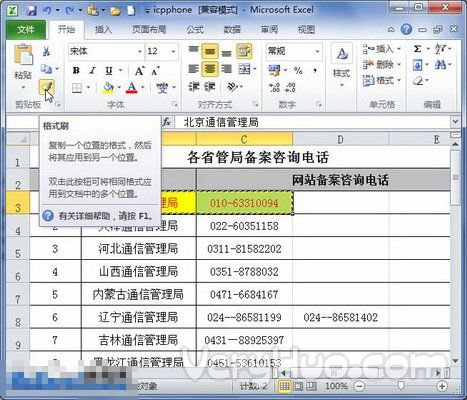467x400 pixels.
Task: Click Find binoculars icon
Action: click(x=440, y=65)
